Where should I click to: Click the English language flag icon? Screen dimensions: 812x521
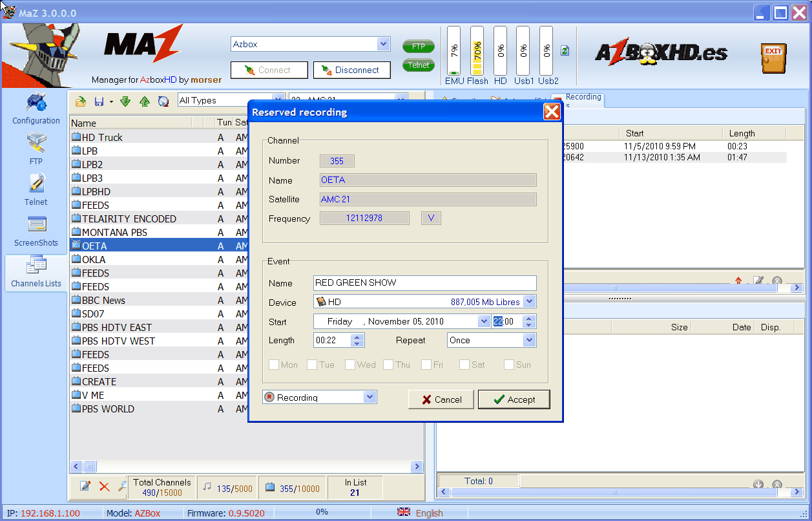click(x=404, y=512)
